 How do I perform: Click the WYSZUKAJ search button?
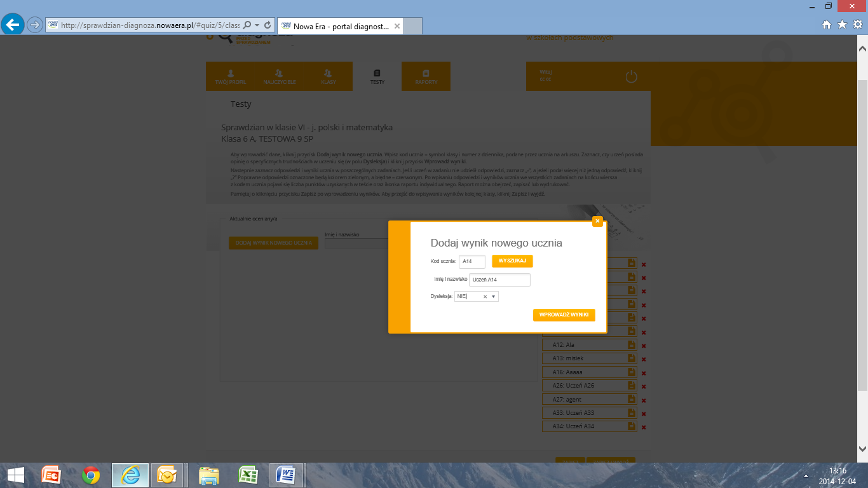pyautogui.click(x=512, y=261)
